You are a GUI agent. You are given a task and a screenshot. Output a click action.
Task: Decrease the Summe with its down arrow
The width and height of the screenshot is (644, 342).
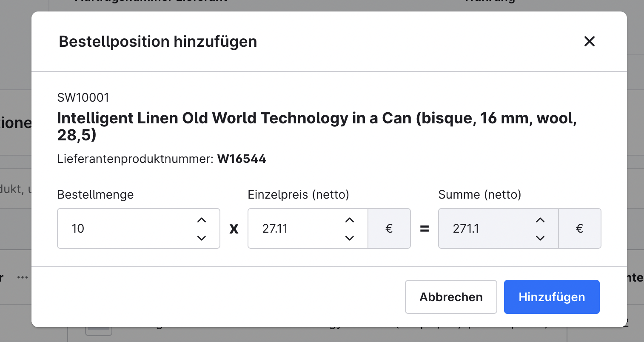coord(540,238)
